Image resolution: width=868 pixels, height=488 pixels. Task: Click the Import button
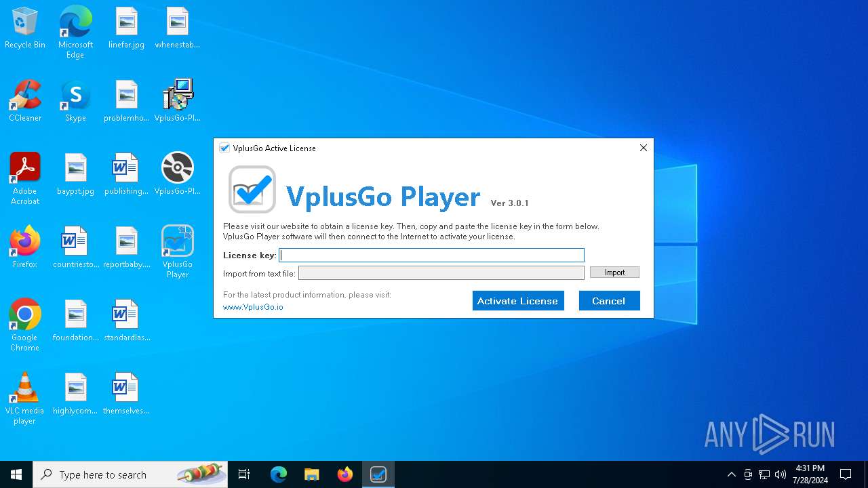pos(614,272)
